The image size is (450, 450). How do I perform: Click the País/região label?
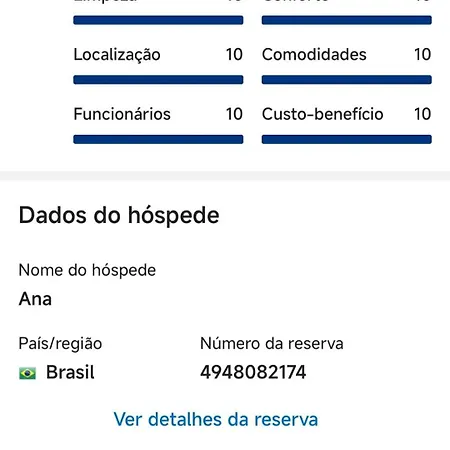tap(60, 344)
